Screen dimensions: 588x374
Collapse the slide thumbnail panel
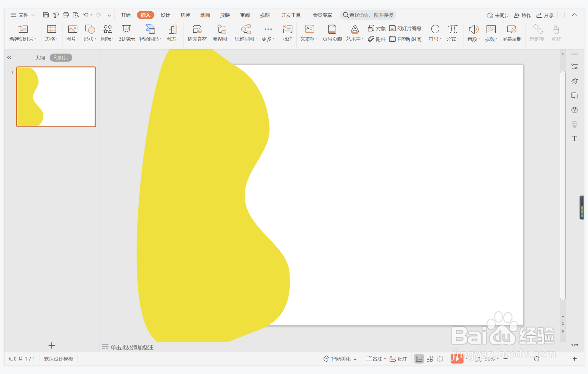point(9,57)
